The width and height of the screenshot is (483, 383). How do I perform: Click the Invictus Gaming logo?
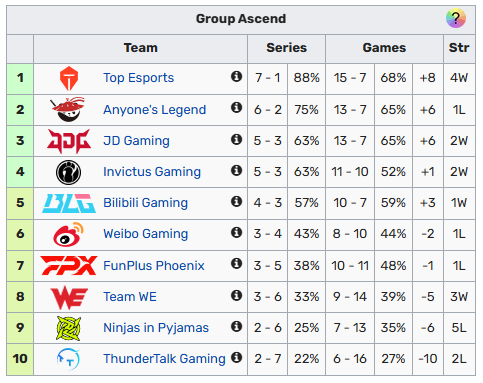pos(68,172)
